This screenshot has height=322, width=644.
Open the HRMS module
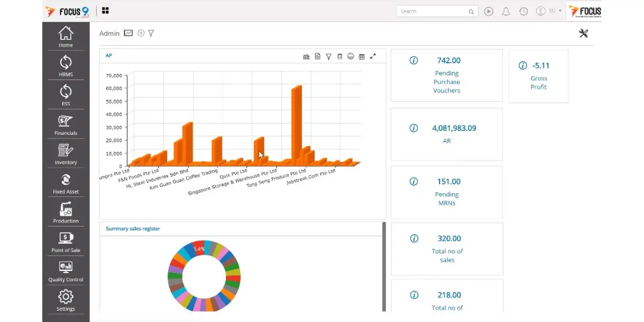click(x=65, y=65)
